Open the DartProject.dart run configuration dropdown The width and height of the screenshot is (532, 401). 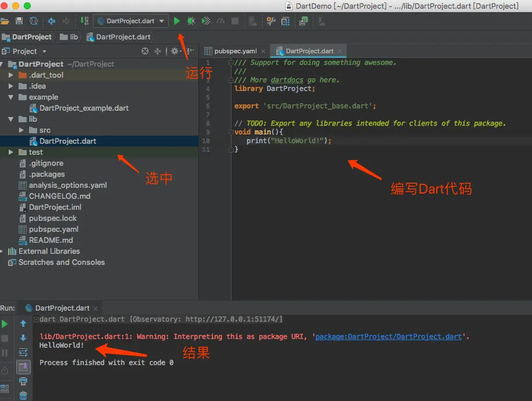click(131, 21)
